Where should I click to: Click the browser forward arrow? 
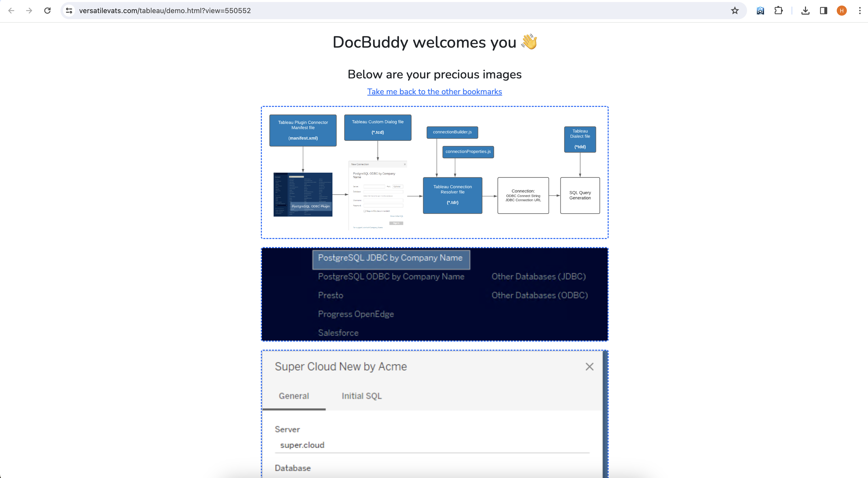pos(29,10)
